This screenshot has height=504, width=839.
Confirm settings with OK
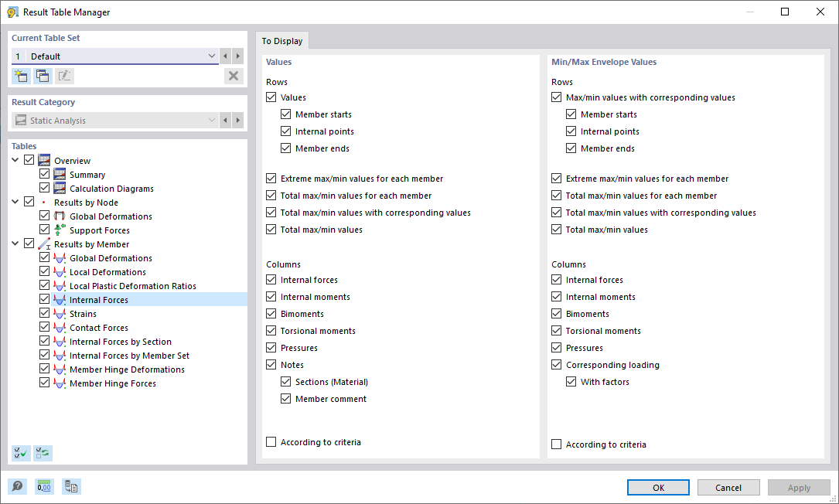658,487
